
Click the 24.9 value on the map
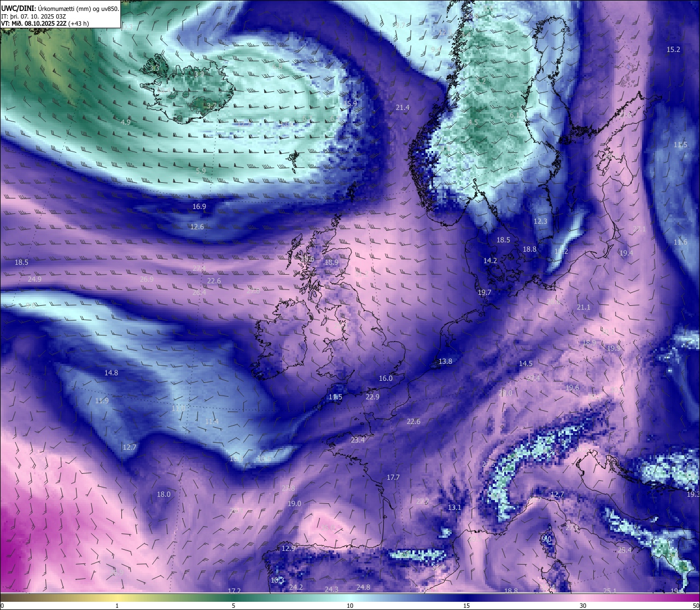pos(34,280)
